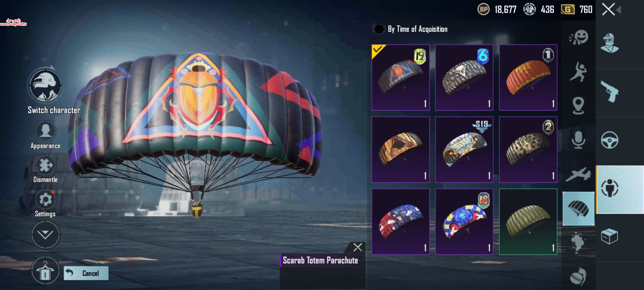This screenshot has width=644, height=290.
Task: Close the Scarab Totem Parachute tooltip
Action: point(358,247)
